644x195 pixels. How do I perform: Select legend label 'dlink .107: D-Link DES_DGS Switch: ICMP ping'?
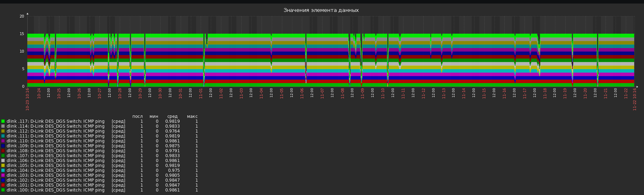click(55, 156)
